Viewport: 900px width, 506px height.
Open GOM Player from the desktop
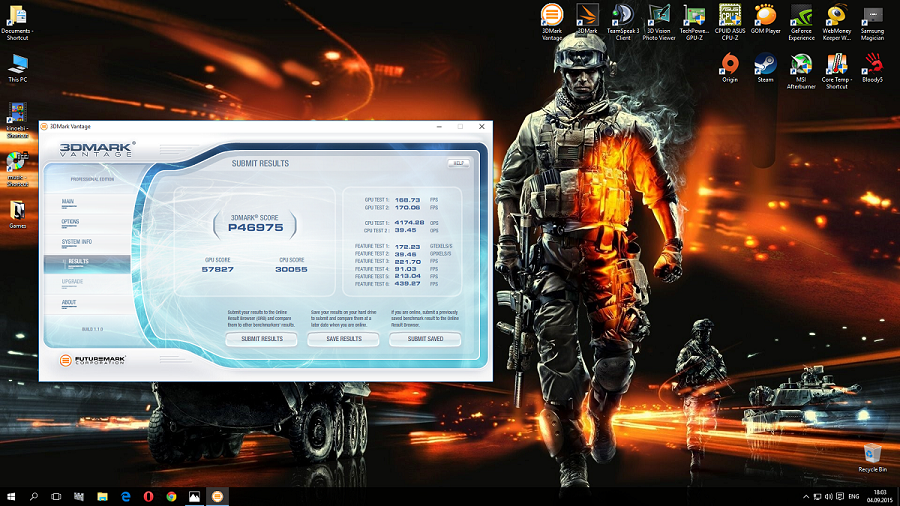tap(765, 16)
